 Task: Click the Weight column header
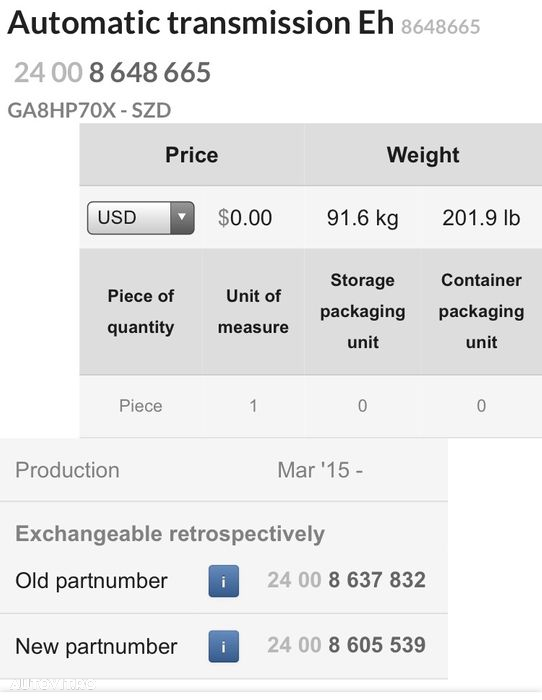tap(423, 155)
